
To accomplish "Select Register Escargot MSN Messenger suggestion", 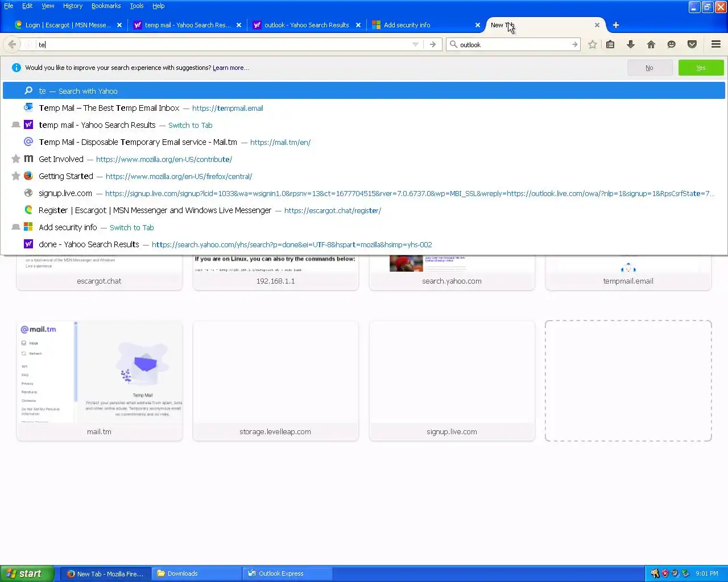I will pos(364,210).
